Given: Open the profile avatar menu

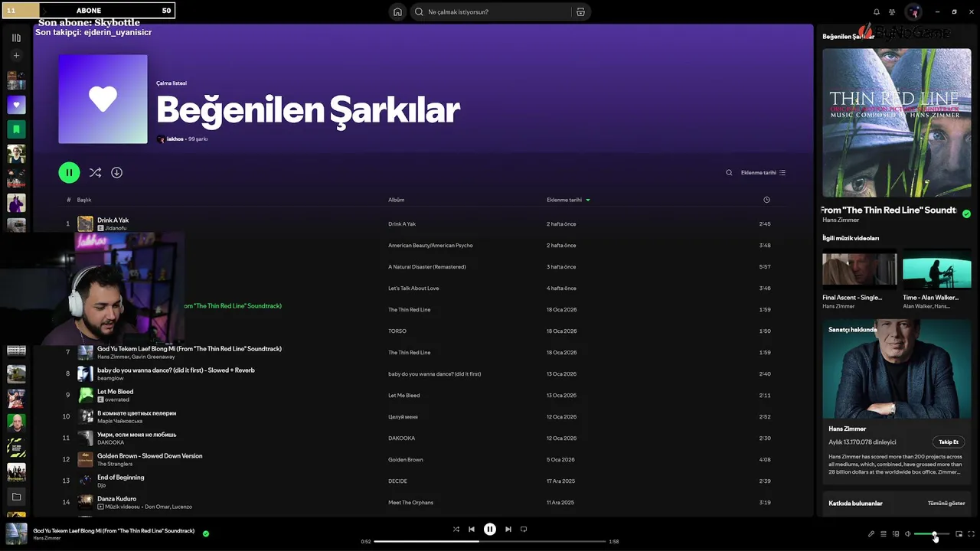Looking at the screenshot, I should pyautogui.click(x=913, y=12).
